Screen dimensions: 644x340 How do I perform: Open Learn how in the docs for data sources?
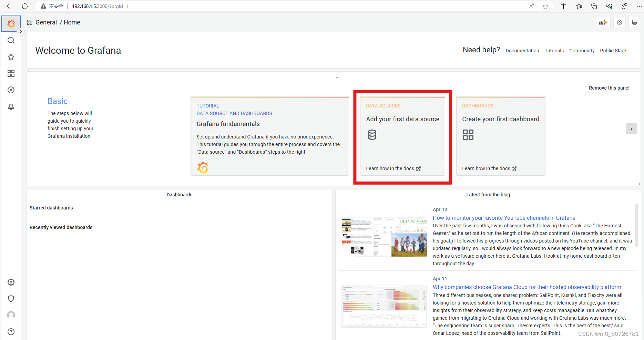click(x=393, y=168)
